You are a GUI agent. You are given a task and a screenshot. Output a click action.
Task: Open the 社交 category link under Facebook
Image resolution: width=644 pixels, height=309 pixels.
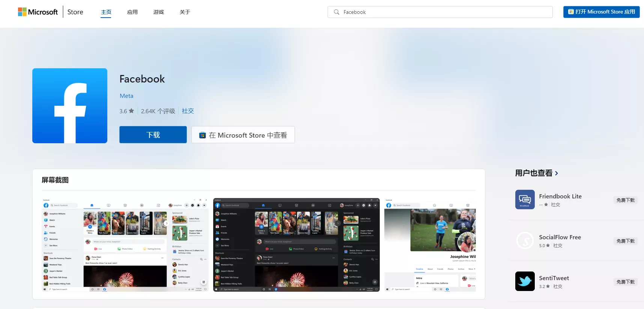pyautogui.click(x=188, y=111)
